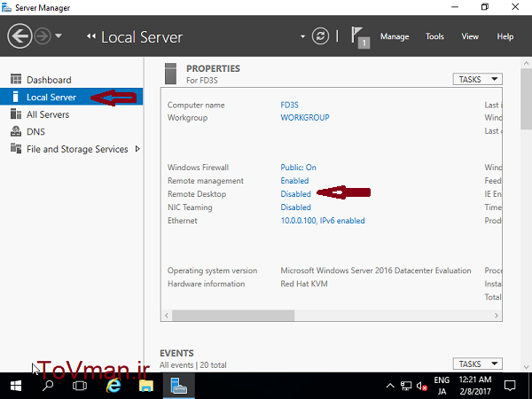Click the horizontal scrollbar thumb in Properties
Screen dimensions: 532x399
(233, 315)
